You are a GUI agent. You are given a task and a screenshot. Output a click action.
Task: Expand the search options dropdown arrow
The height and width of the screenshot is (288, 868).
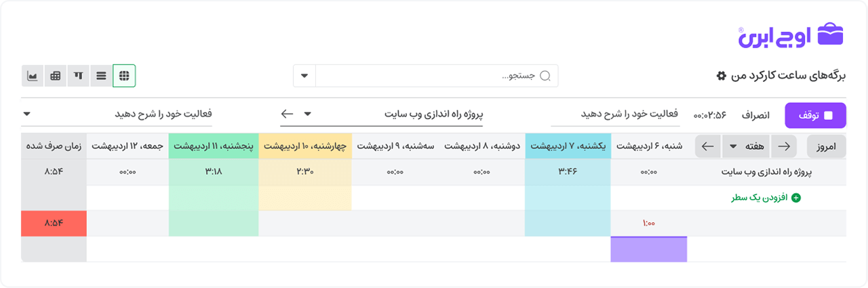304,76
